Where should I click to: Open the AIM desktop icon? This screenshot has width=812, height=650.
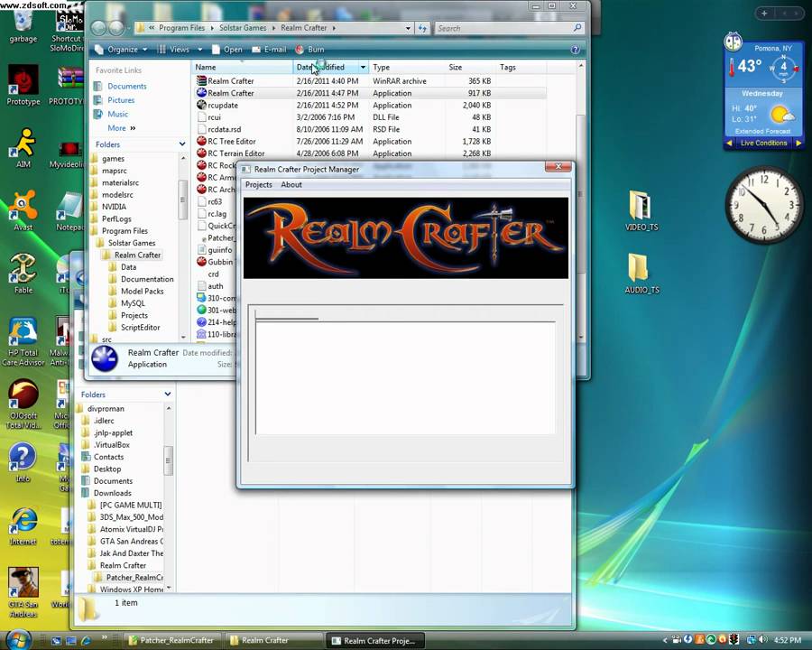click(23, 149)
